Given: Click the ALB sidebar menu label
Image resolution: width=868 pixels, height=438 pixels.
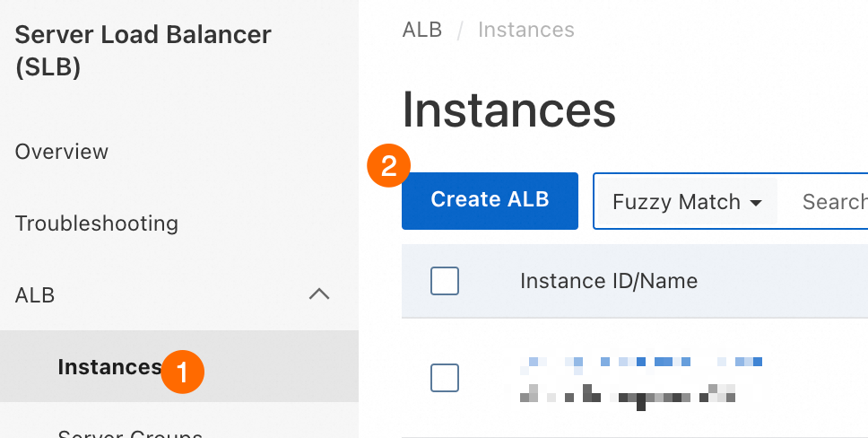Looking at the screenshot, I should (x=35, y=294).
